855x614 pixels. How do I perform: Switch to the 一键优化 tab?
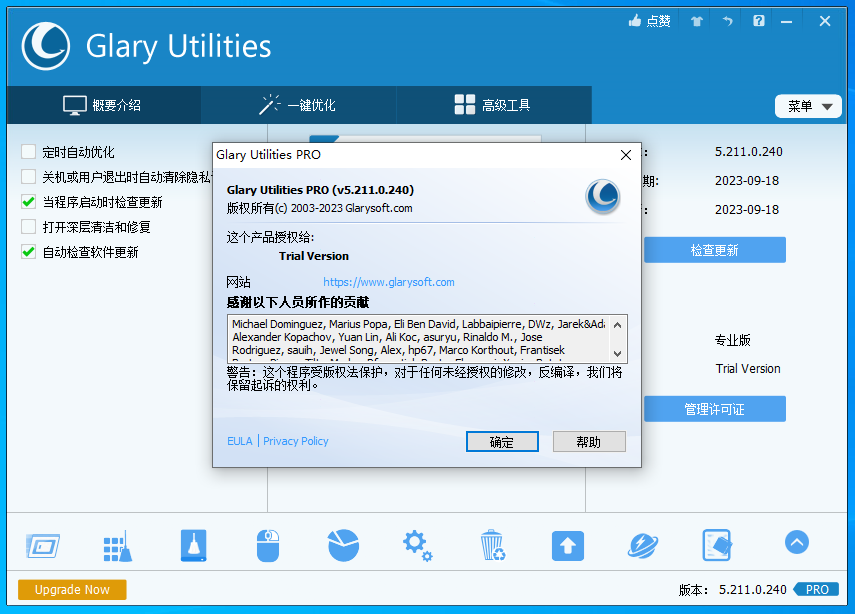click(x=298, y=105)
